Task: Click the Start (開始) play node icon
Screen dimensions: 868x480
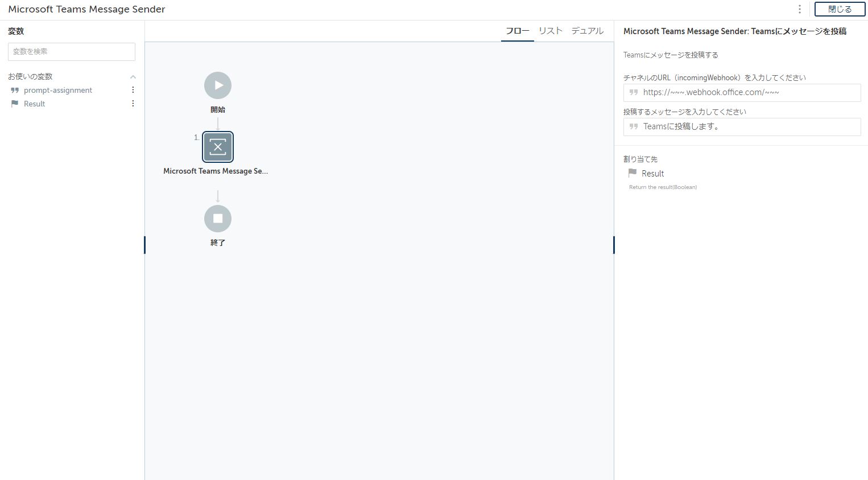Action: pos(218,85)
